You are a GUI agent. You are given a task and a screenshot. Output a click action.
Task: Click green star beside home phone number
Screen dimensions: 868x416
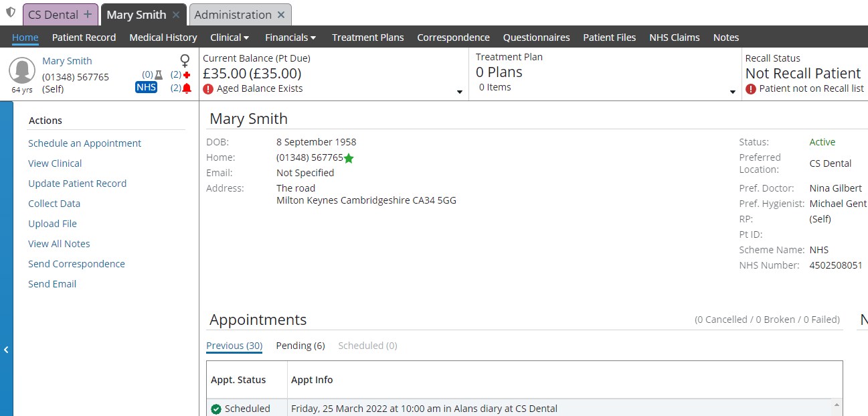coord(349,158)
